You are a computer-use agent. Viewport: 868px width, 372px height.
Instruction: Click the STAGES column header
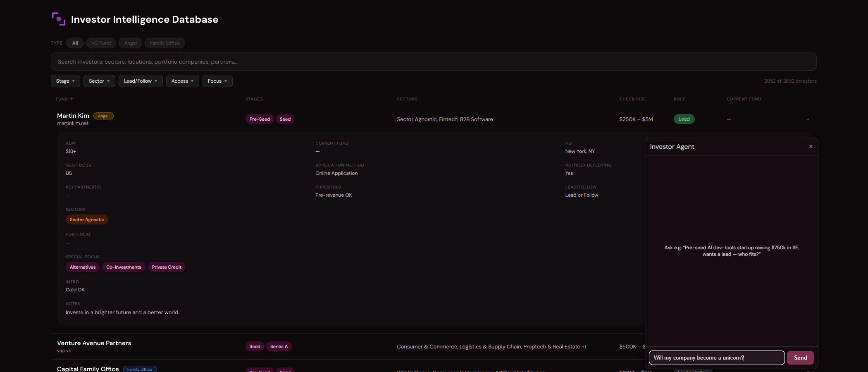[x=254, y=99]
